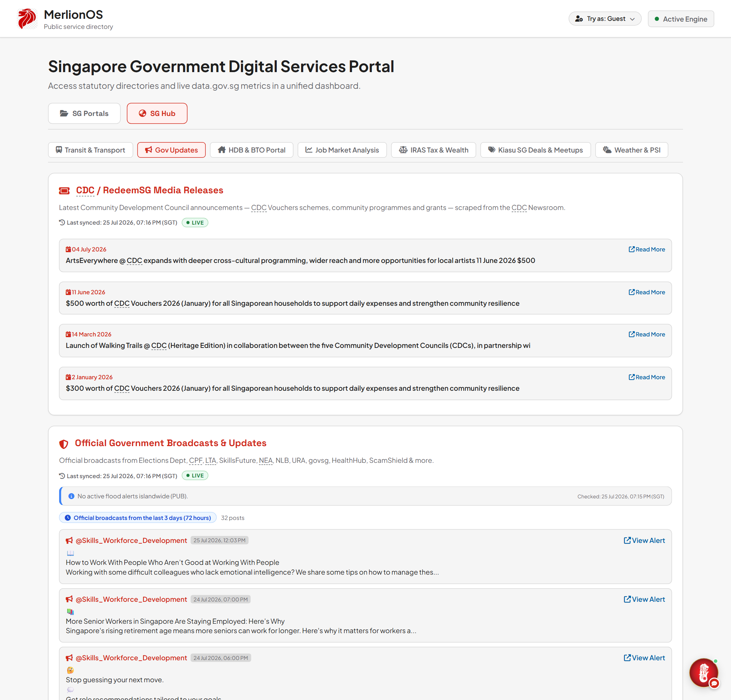Click @Skills_Workforce_Development on 24 Jul 07:00 PM post

point(131,600)
